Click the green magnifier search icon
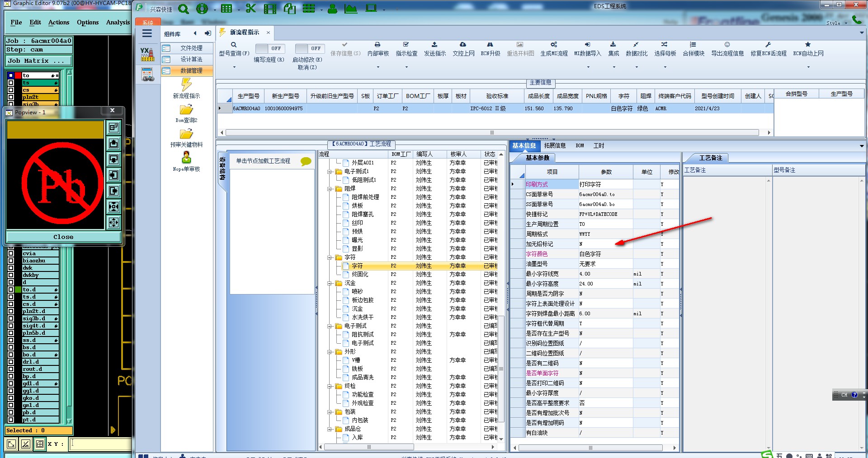The width and height of the screenshot is (868, 458). [x=184, y=9]
